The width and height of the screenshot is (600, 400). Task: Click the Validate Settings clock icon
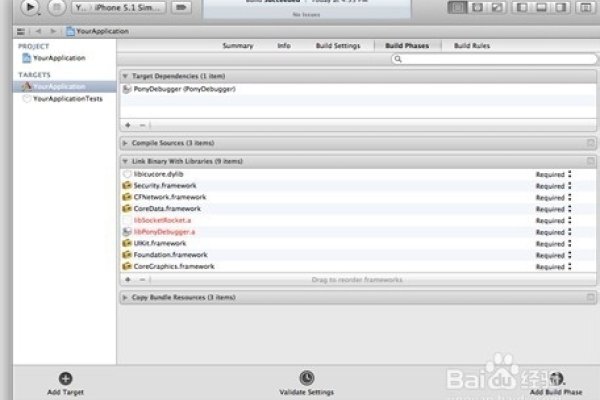(x=307, y=378)
